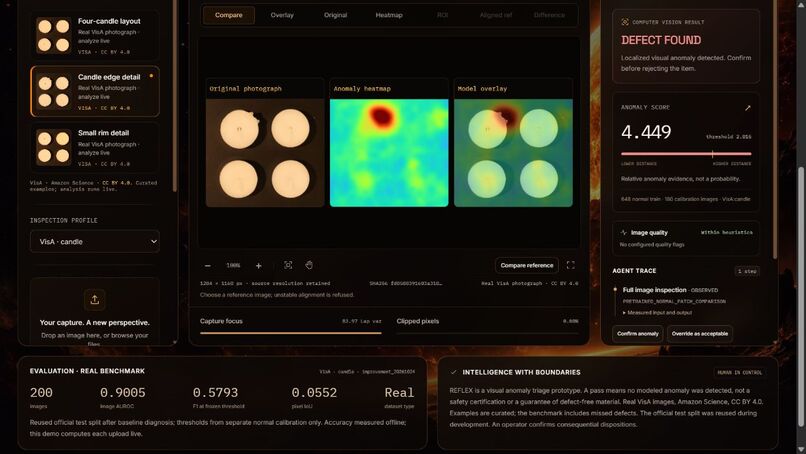Select the Candle edge detail example
This screenshot has width=806, height=454.
[x=95, y=92]
